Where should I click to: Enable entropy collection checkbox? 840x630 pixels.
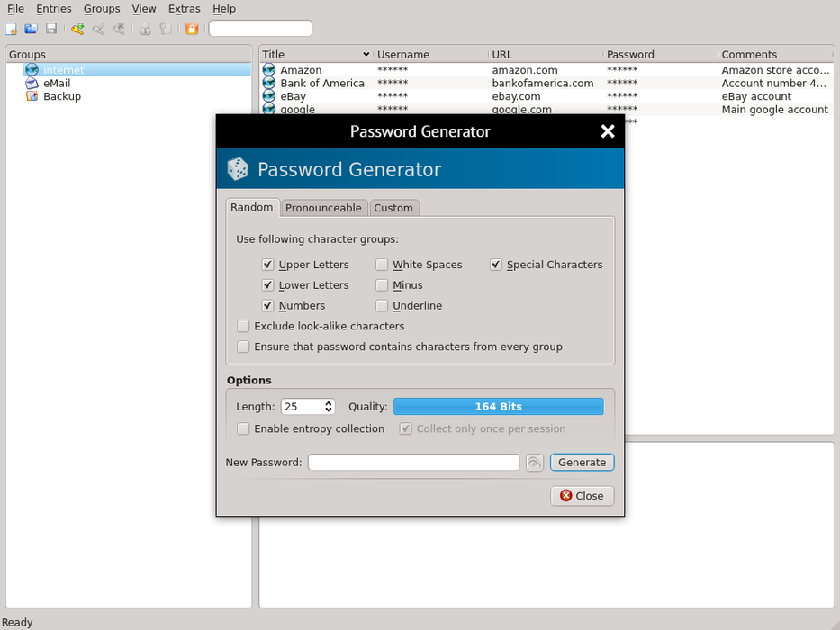[243, 429]
